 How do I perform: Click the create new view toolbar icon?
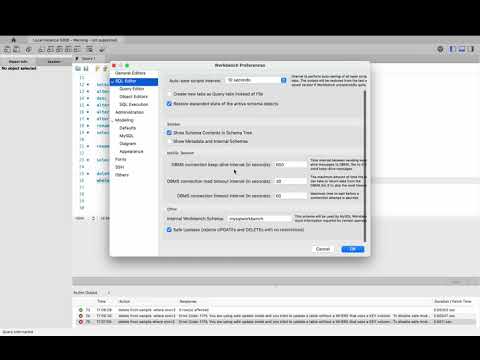pyautogui.click(x=59, y=49)
